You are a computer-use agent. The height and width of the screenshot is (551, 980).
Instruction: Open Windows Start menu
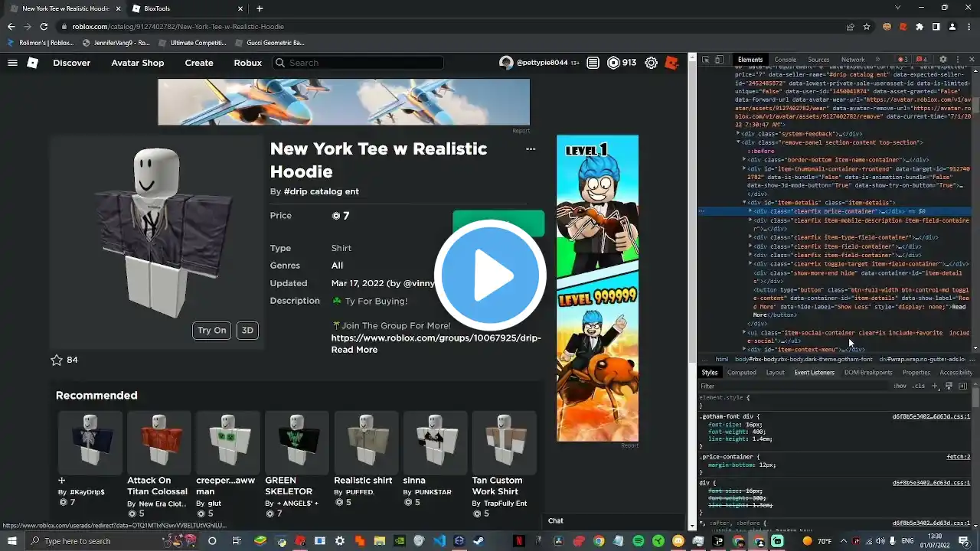[x=12, y=541]
